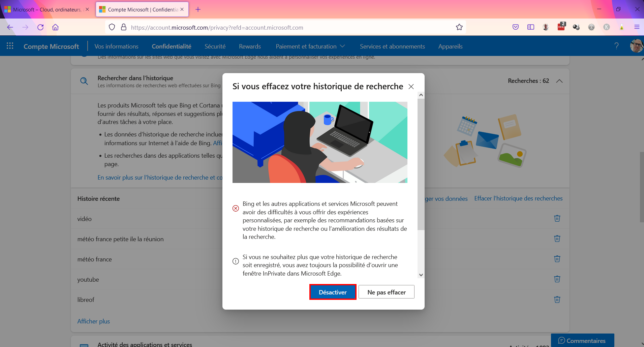Click Effacer l'historique des recherches link

click(x=518, y=198)
